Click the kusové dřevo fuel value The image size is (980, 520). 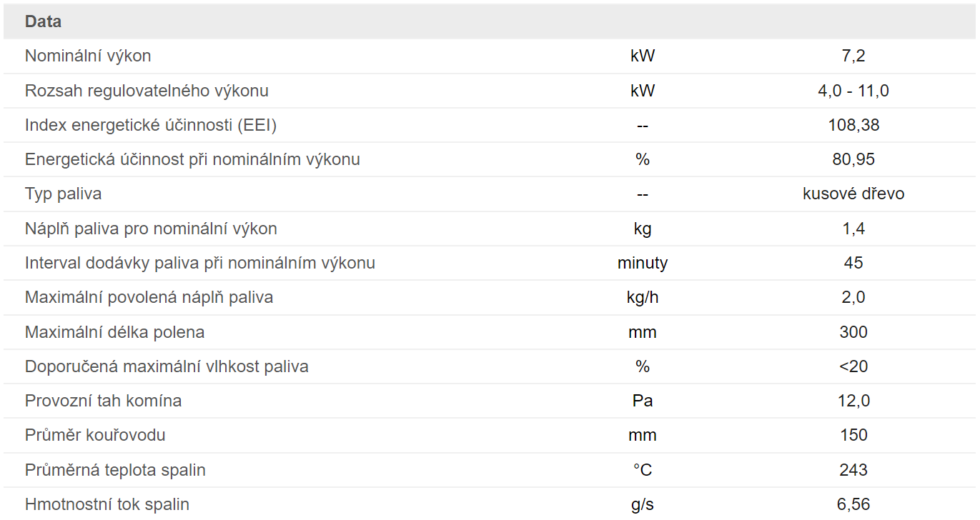coord(853,194)
